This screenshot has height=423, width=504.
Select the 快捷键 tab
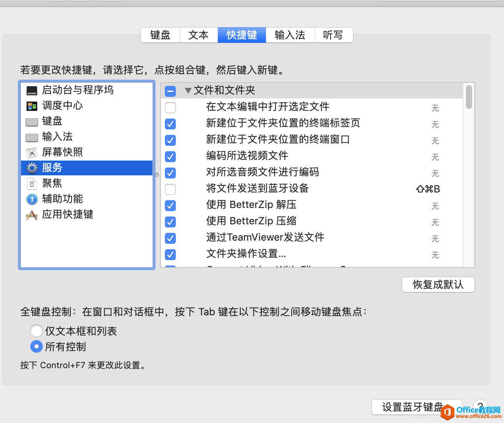[242, 35]
